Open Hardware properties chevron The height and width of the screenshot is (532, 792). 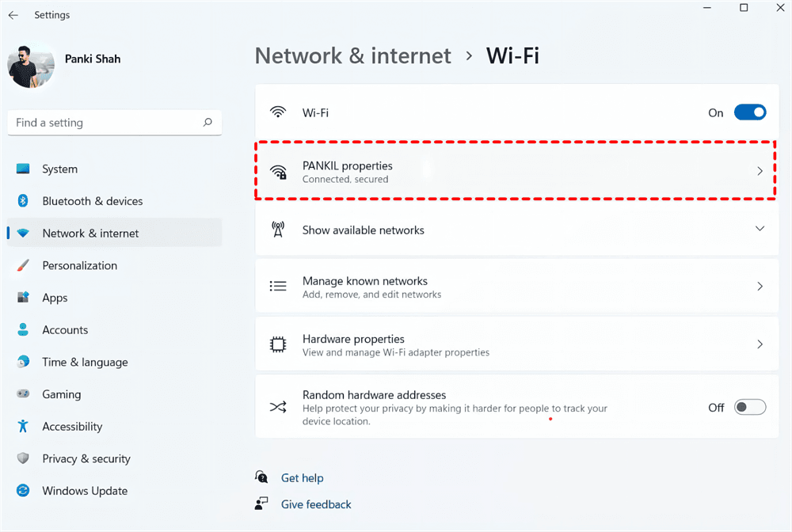point(760,344)
